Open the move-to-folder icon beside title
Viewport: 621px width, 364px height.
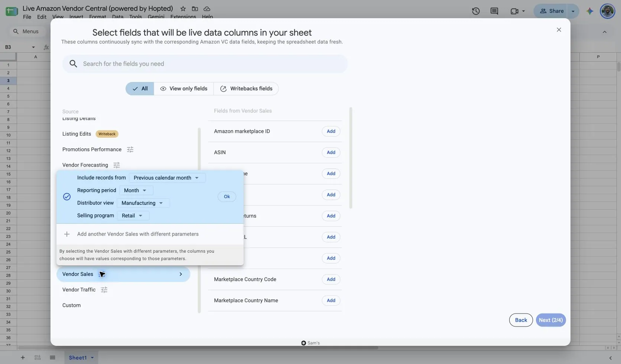[x=195, y=9]
